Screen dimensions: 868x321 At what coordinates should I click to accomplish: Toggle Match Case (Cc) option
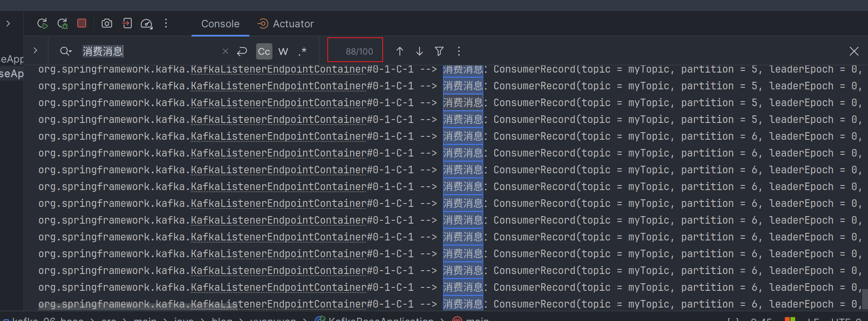tap(264, 51)
